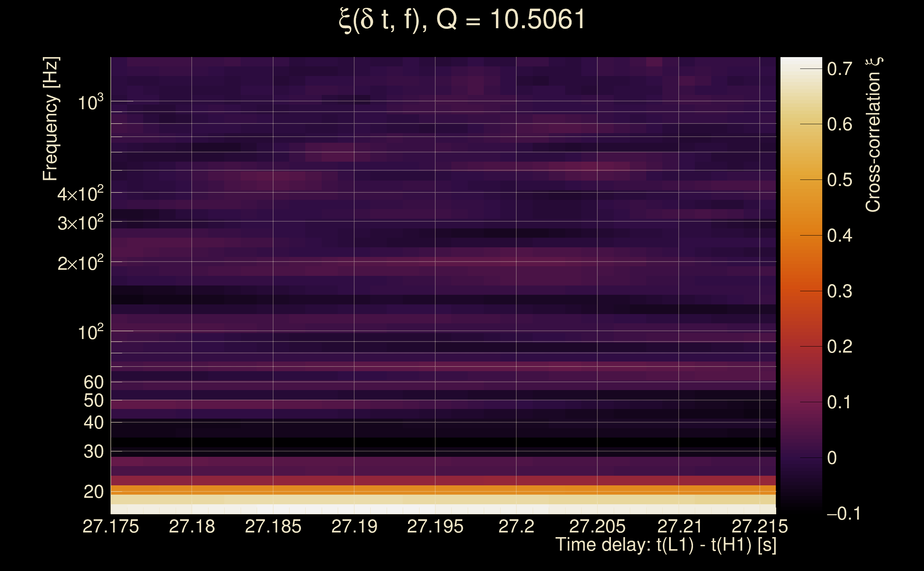Click the Cross-correlation ξ colorbar label
This screenshot has height=571, width=924.
(x=873, y=135)
